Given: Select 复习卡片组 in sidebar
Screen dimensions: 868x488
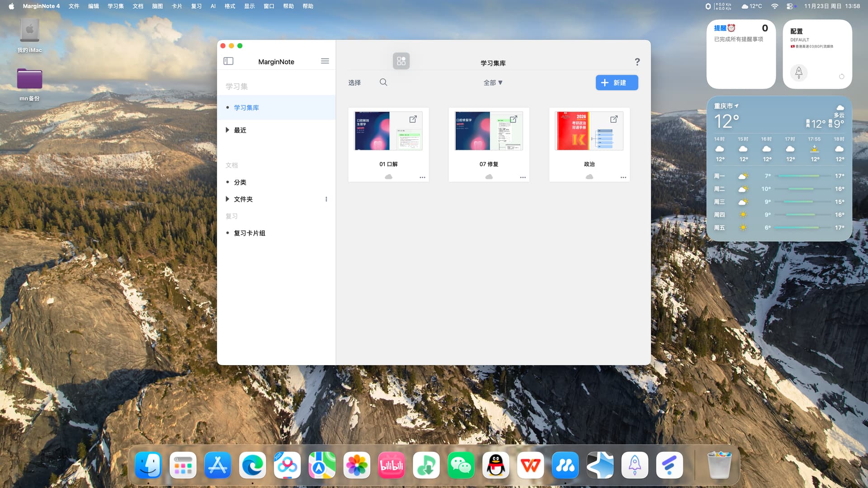Looking at the screenshot, I should (249, 233).
